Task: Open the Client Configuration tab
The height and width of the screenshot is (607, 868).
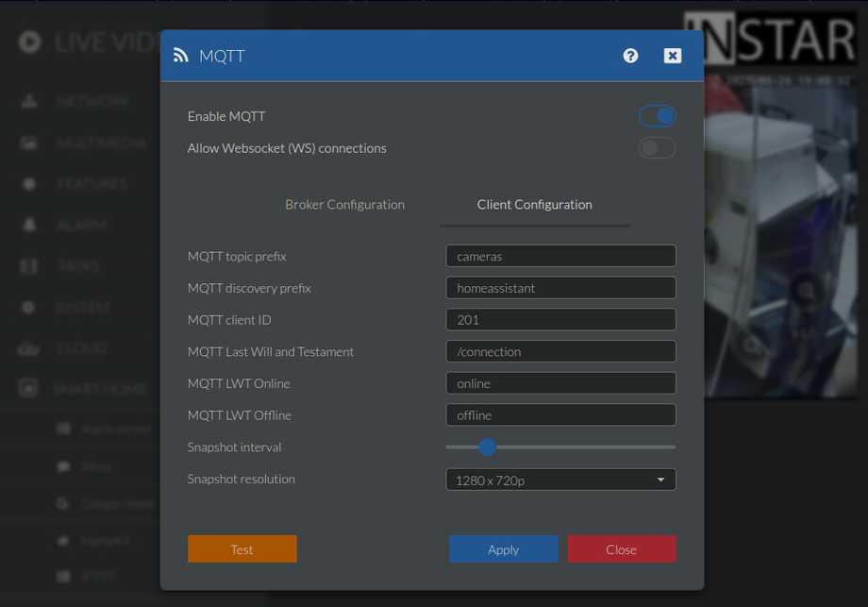Action: coord(534,204)
